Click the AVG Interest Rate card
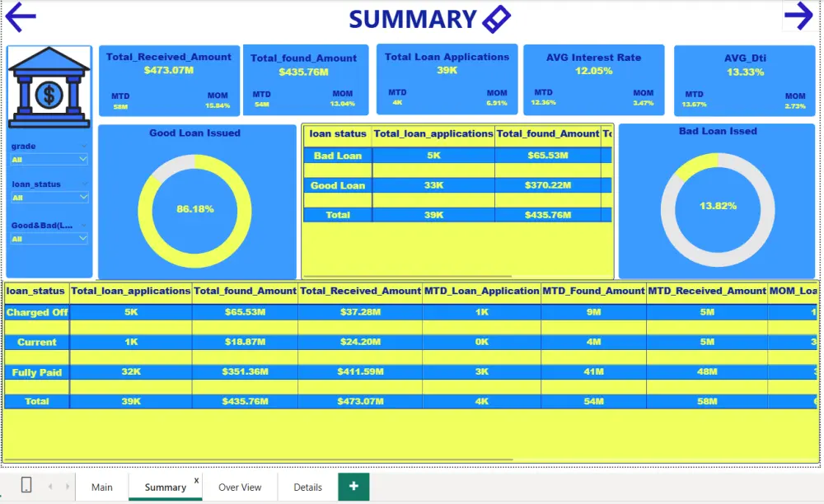Screen dimensions: 824x504 (593, 79)
